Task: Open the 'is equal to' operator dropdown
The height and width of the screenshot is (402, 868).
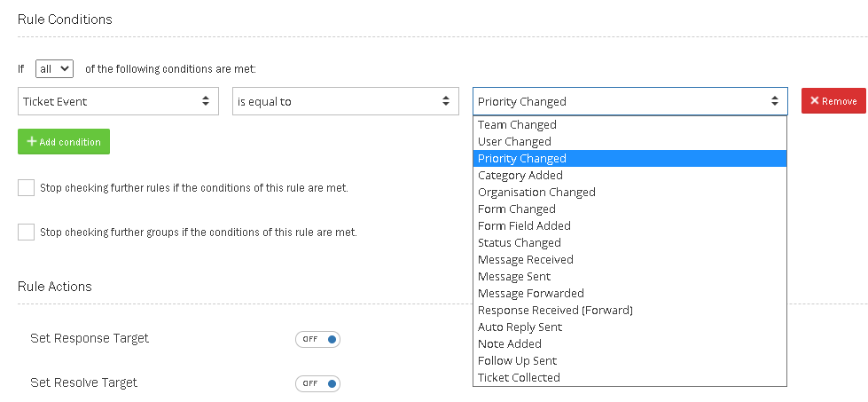Action: (345, 101)
